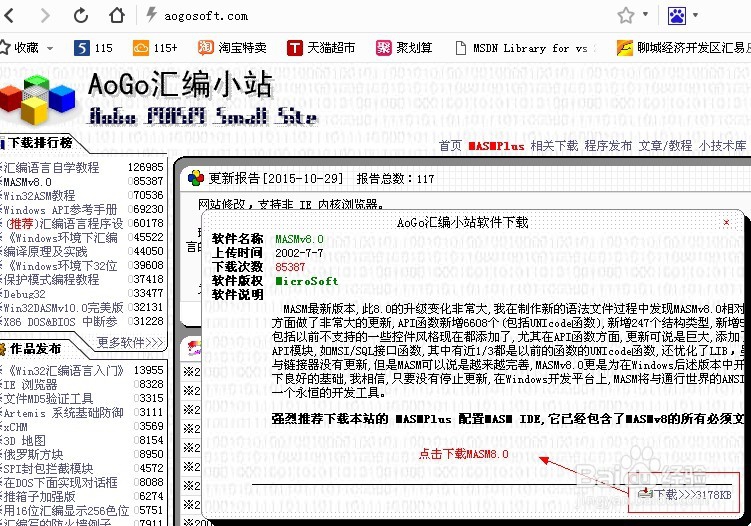Click the 下载>>>3178KB download button
The height and width of the screenshot is (526, 751).
tap(685, 494)
